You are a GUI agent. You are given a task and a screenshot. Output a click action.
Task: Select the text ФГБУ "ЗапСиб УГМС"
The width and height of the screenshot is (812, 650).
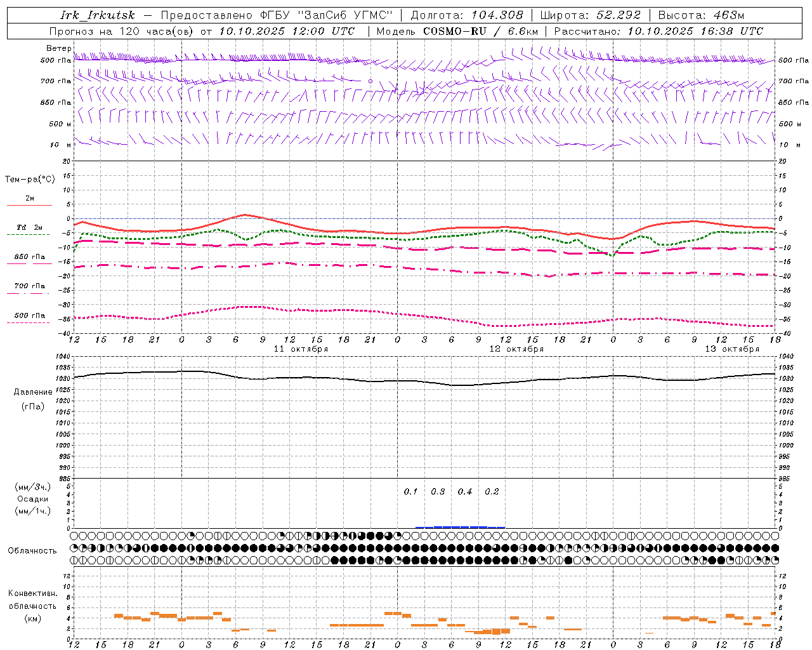(327, 15)
